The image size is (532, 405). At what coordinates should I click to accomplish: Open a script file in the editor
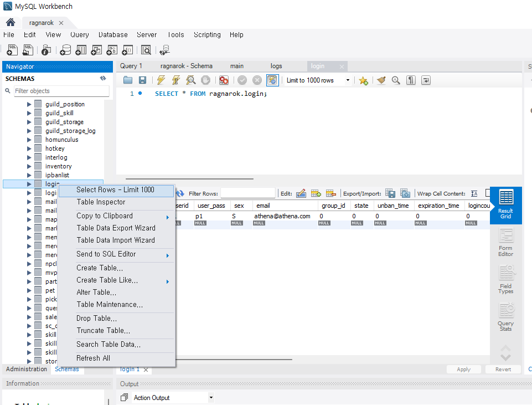(x=128, y=80)
